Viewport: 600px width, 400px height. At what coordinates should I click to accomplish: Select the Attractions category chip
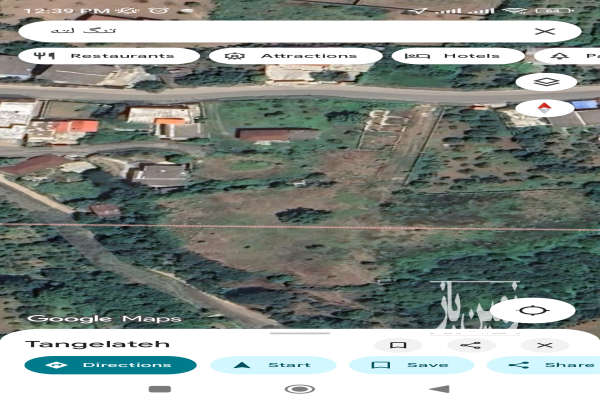pos(295,56)
